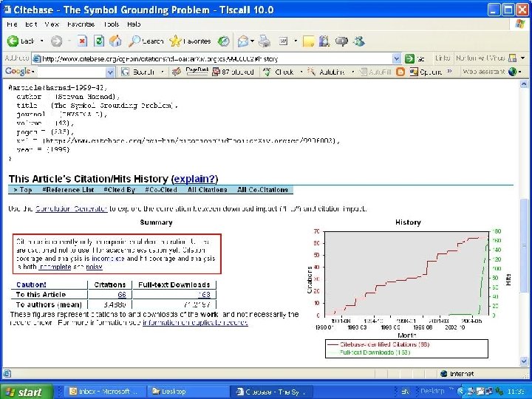Click the Google toolbar News icon

click(176, 72)
